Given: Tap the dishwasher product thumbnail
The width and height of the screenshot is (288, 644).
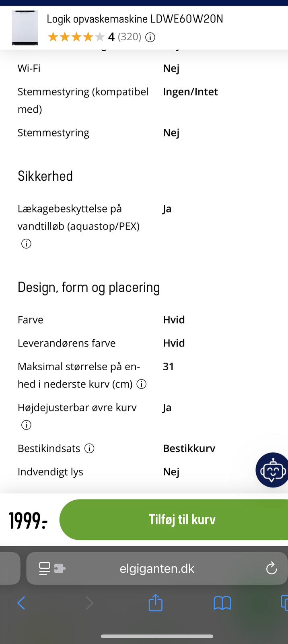Looking at the screenshot, I should tap(25, 27).
